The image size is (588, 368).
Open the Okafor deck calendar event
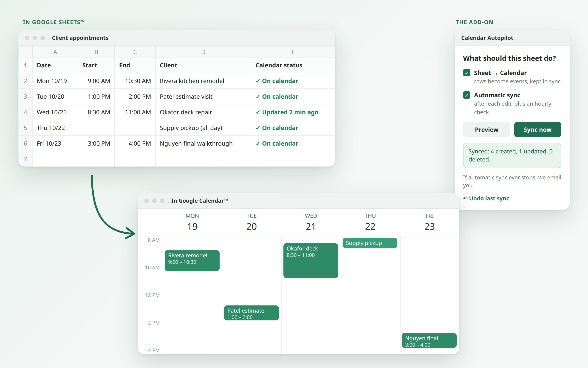point(311,260)
